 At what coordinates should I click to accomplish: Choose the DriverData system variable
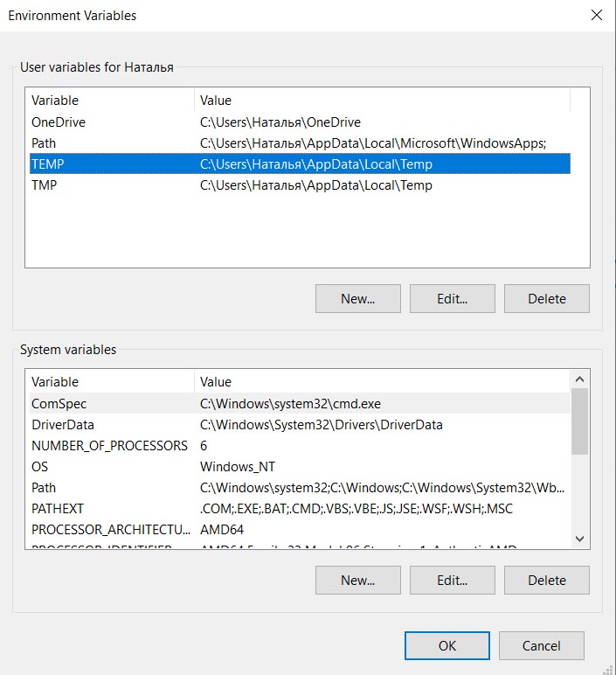pos(63,425)
